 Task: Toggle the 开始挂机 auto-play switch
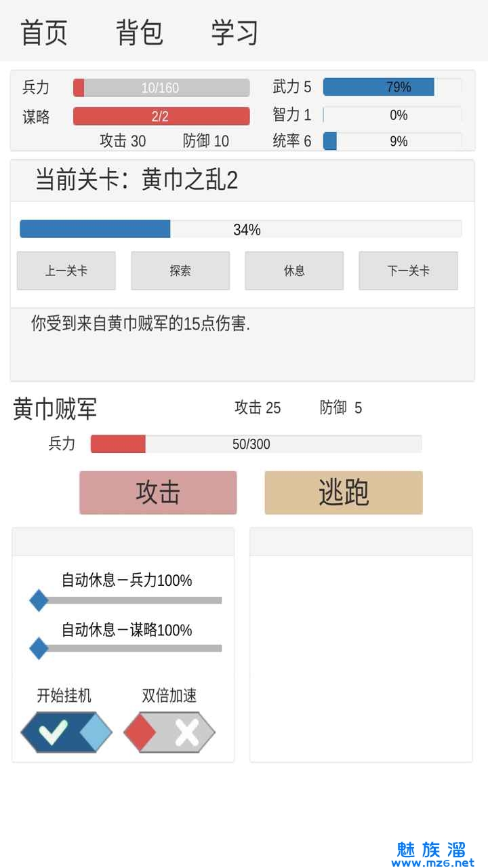66,732
